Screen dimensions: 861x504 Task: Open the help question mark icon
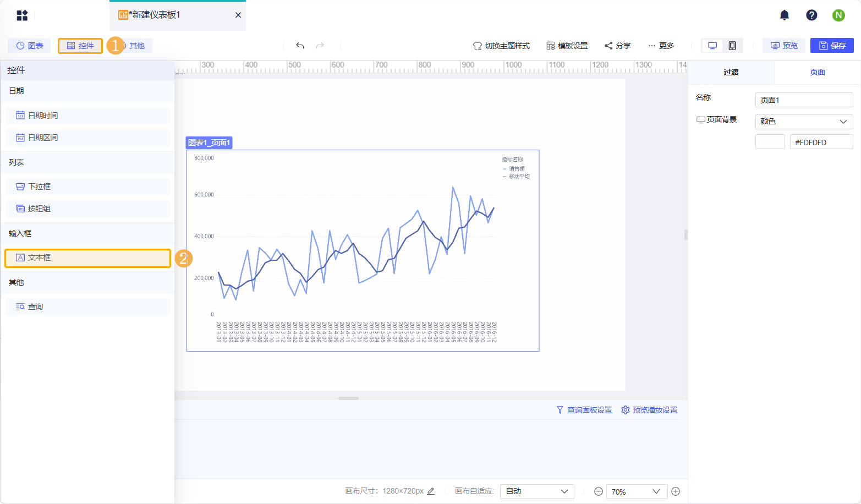tap(811, 15)
